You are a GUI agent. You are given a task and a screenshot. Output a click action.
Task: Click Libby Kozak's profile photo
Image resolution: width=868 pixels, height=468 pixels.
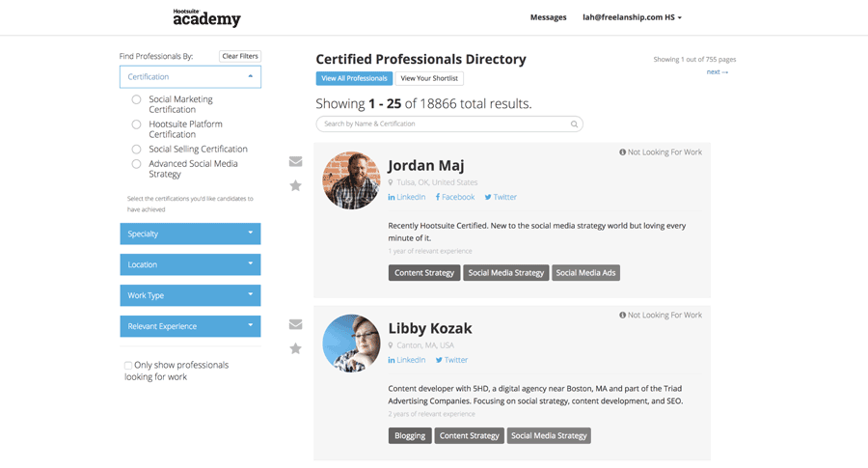(x=351, y=344)
